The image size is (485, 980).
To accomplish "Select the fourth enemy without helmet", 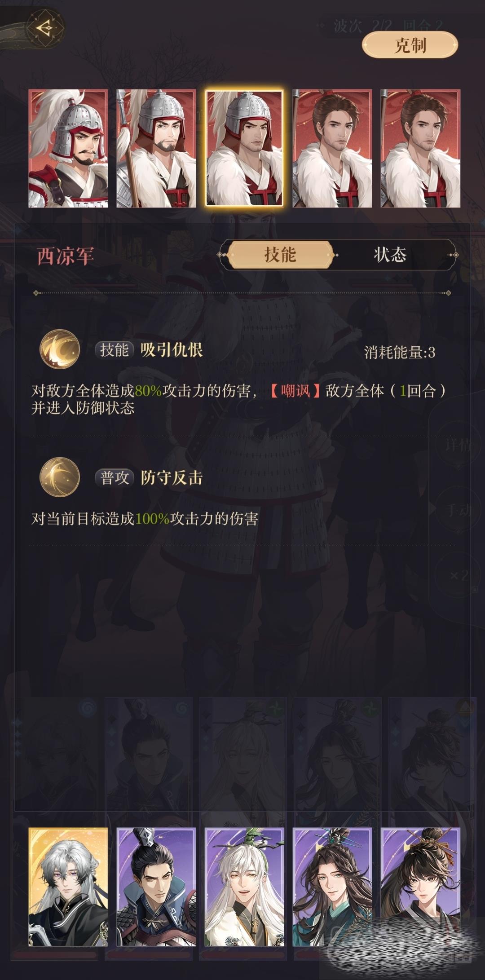I will [332, 148].
